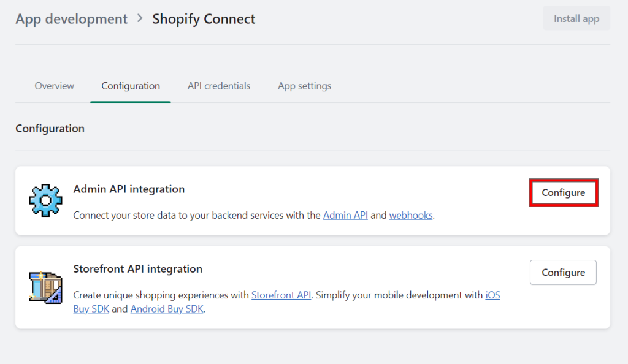This screenshot has width=628, height=364.
Task: Visit the iOS Buy SDK link
Action: click(492, 295)
